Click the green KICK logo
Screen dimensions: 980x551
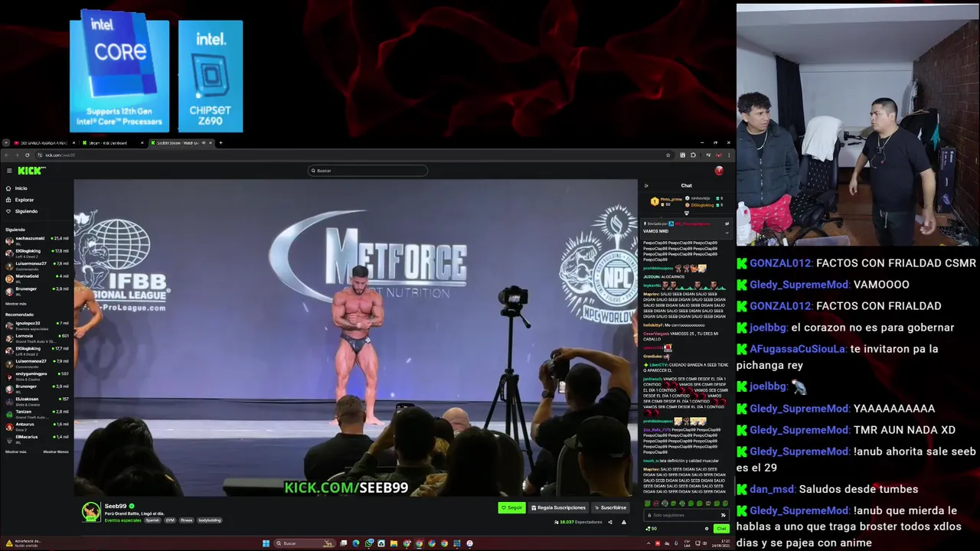tap(31, 171)
